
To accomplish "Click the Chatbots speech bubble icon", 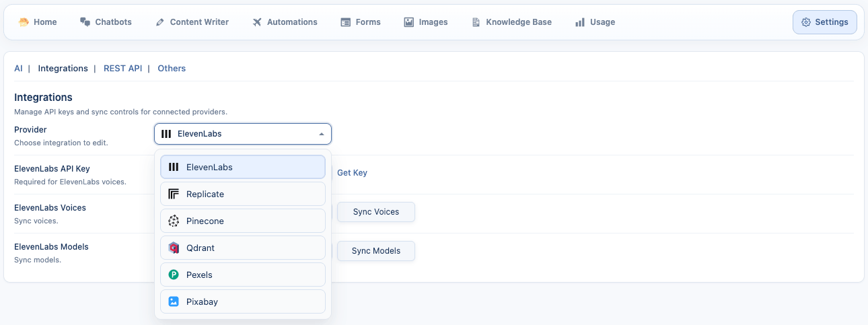I will click(x=85, y=22).
